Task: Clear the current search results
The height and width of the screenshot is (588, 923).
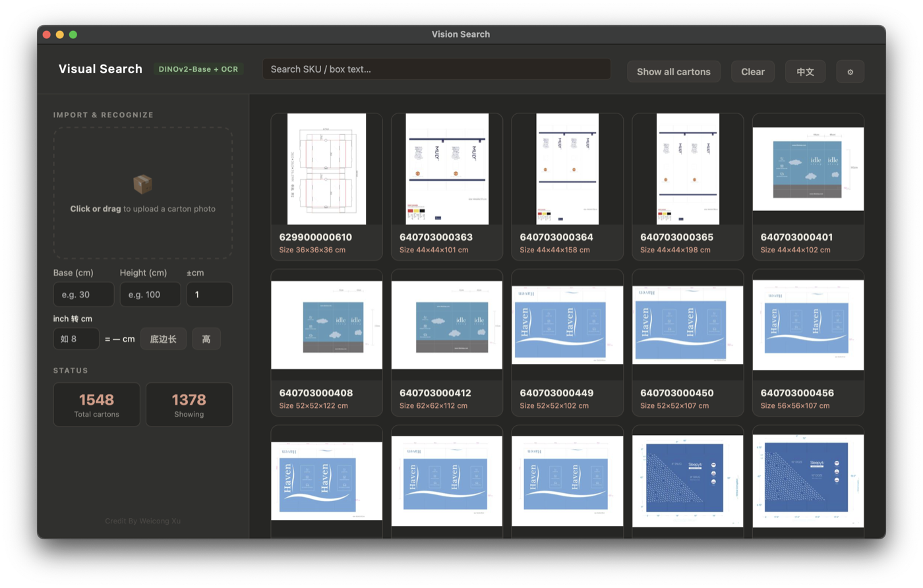Action: click(x=752, y=72)
